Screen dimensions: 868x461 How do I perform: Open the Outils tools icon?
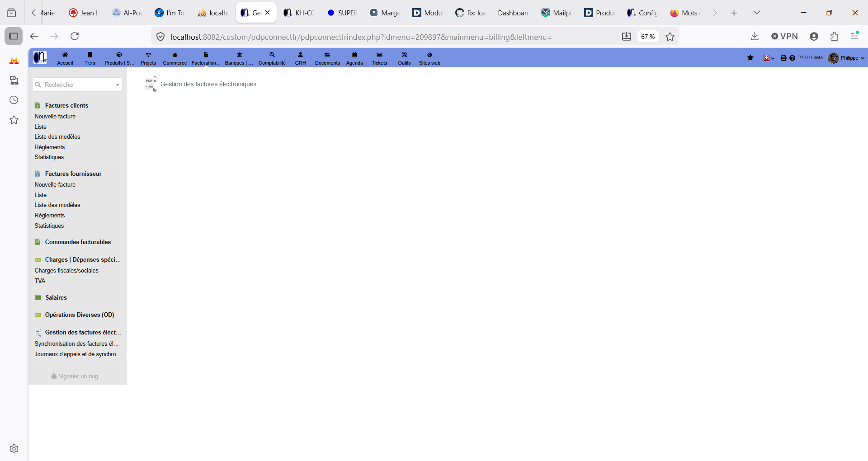point(405,55)
